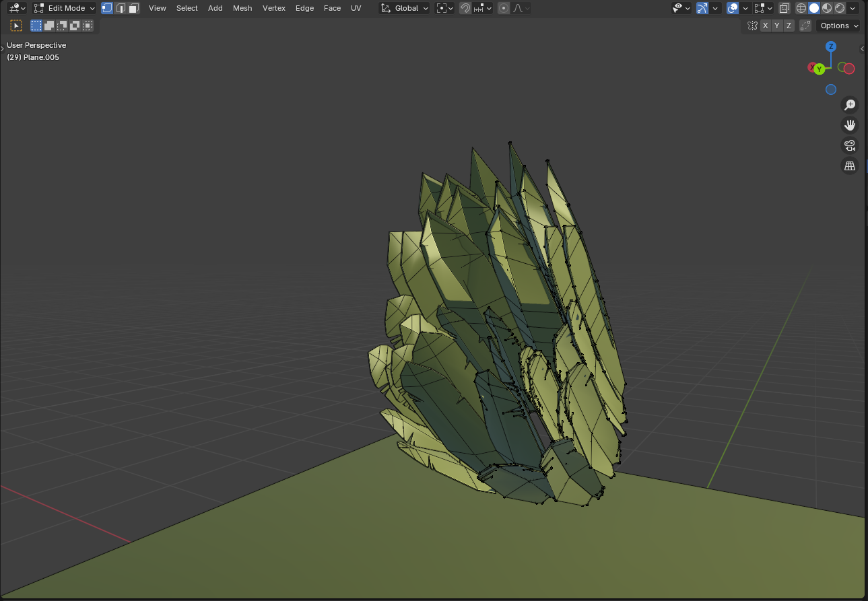This screenshot has width=868, height=601.
Task: Toggle viewport gizmos display
Action: (702, 8)
